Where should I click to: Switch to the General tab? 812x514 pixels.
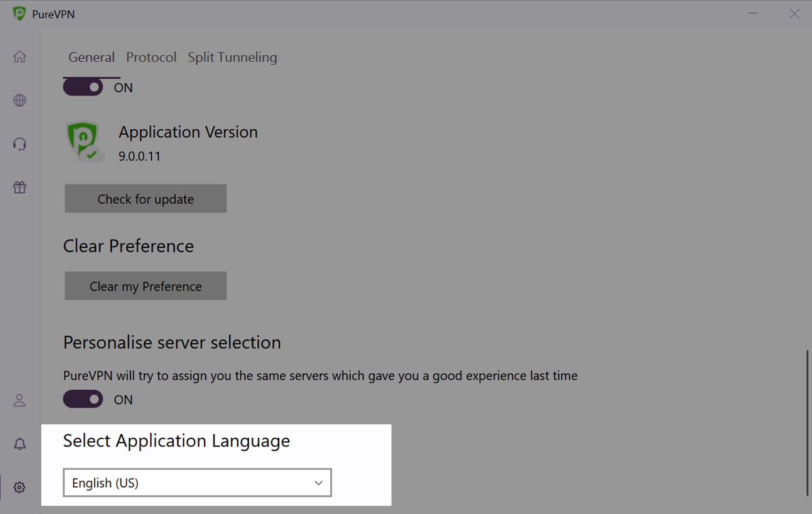pos(91,57)
